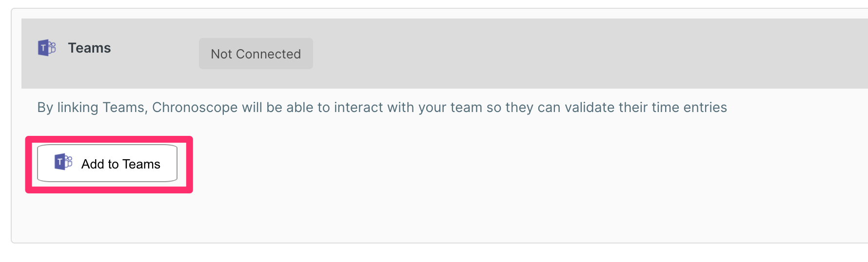This screenshot has height=262, width=868.
Task: Connect Chronoscope using Add to Teams
Action: coord(107,163)
